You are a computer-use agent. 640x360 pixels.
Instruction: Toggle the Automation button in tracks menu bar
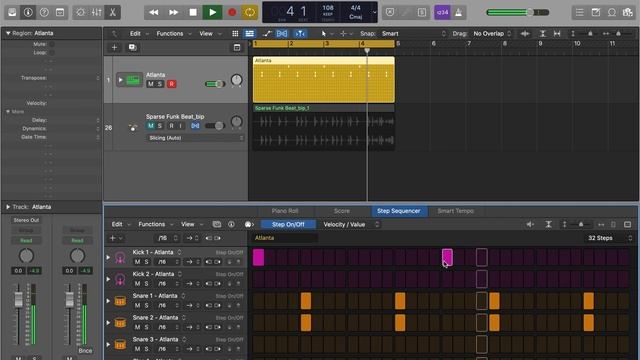point(267,33)
